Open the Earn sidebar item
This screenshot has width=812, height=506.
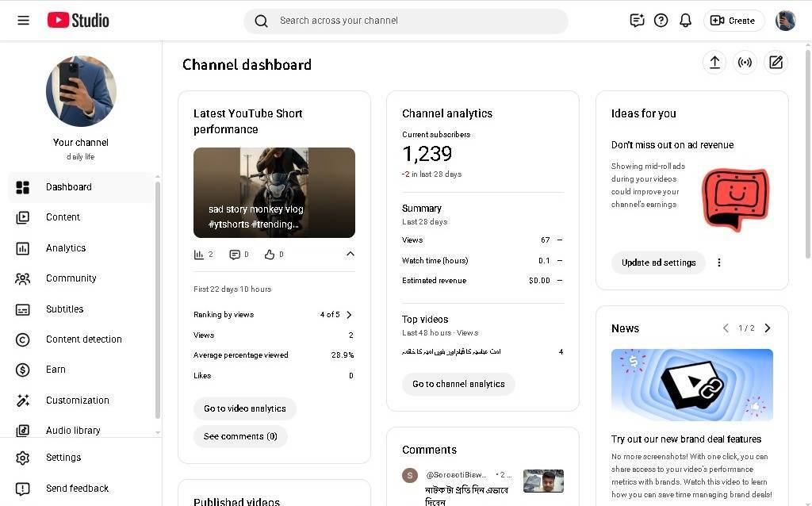click(56, 370)
